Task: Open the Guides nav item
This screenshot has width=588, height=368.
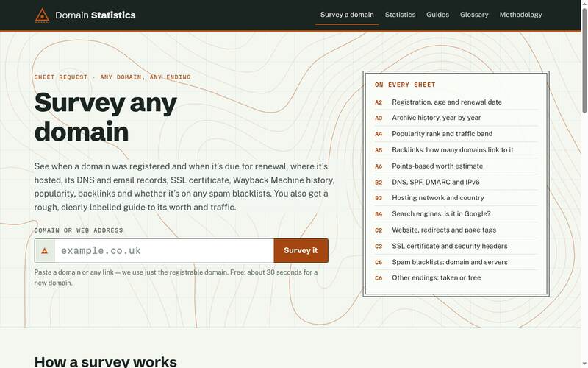Action: click(x=437, y=15)
